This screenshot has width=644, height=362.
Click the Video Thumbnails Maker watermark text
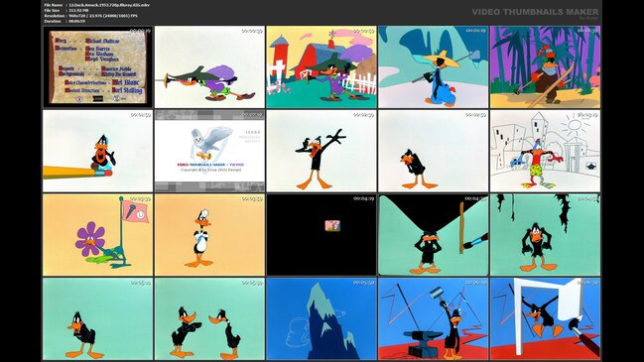tap(535, 12)
